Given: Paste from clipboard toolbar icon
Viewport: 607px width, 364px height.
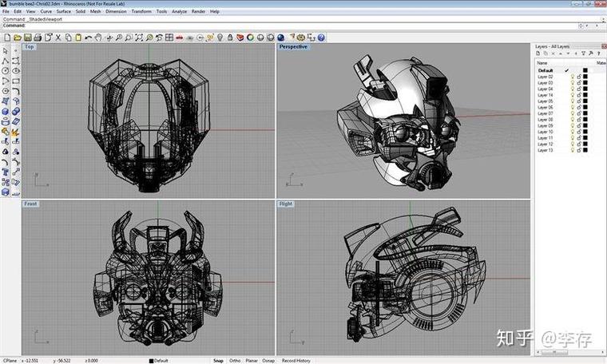Looking at the screenshot, I should [x=78, y=38].
